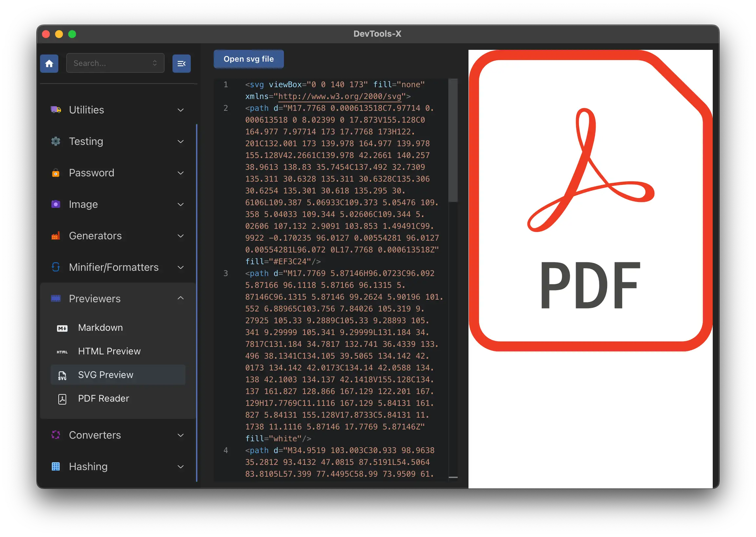Click the Testing category label
This screenshot has width=756, height=537.
(x=86, y=141)
